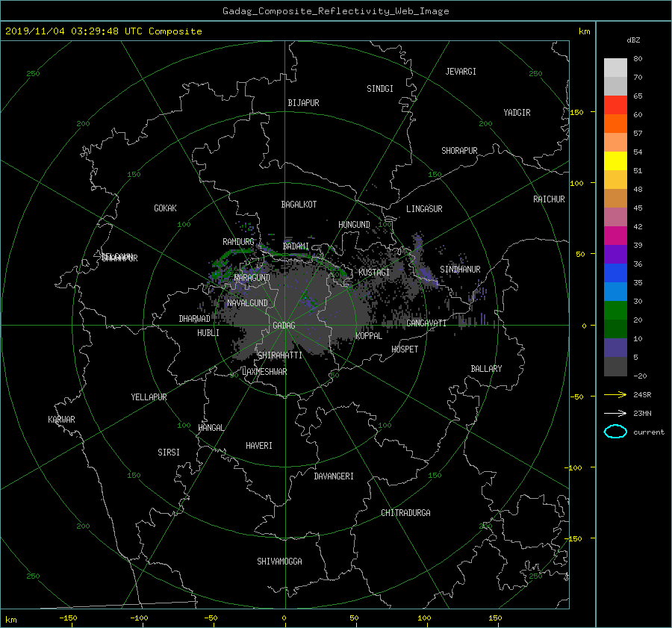
Task: Click the JEVARGI label
Action: point(461,72)
